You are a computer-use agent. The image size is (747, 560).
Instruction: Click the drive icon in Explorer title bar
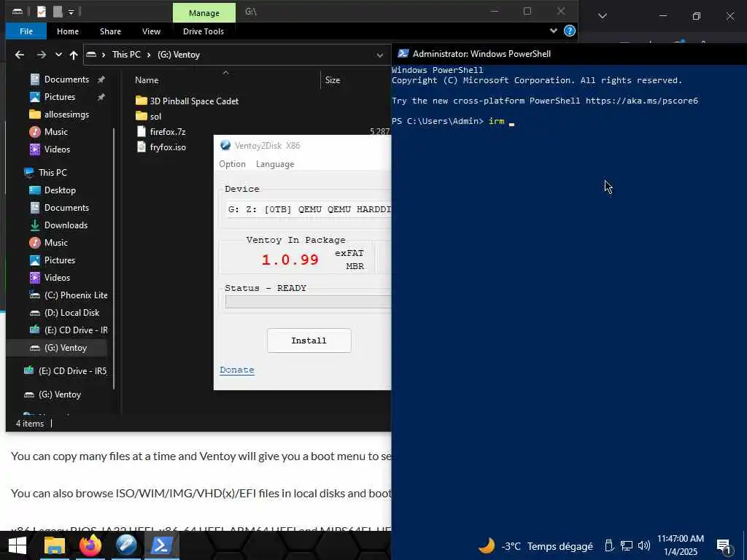pyautogui.click(x=18, y=12)
